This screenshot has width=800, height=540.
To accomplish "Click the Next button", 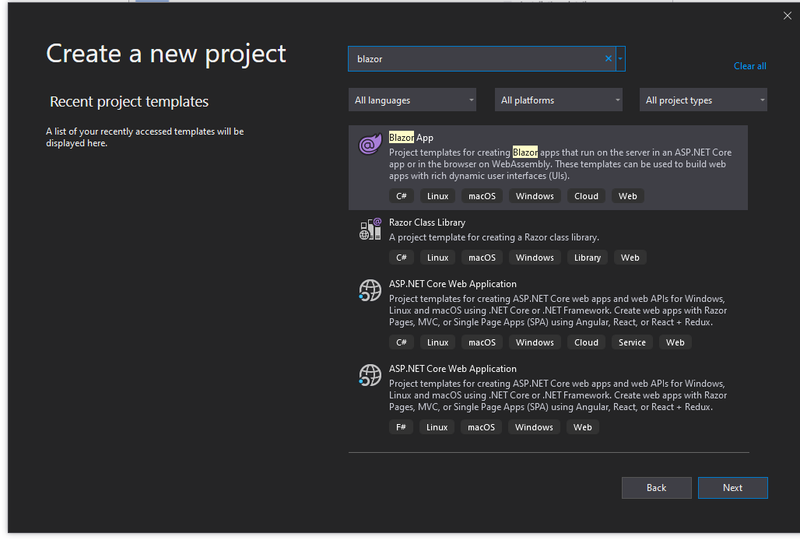I will (x=733, y=488).
